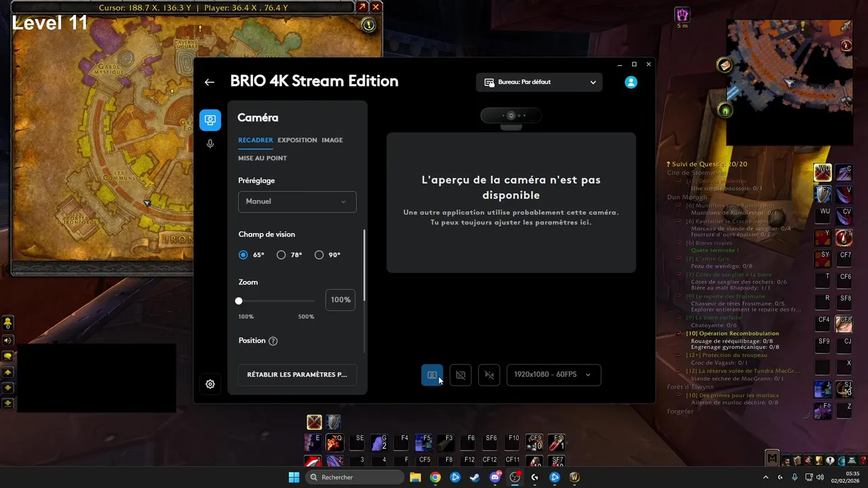The height and width of the screenshot is (488, 868).
Task: Click the quest info button on map window
Action: tap(368, 25)
